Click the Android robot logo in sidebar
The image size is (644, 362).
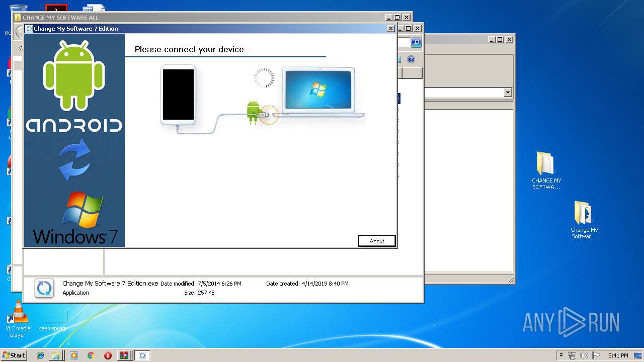74,75
